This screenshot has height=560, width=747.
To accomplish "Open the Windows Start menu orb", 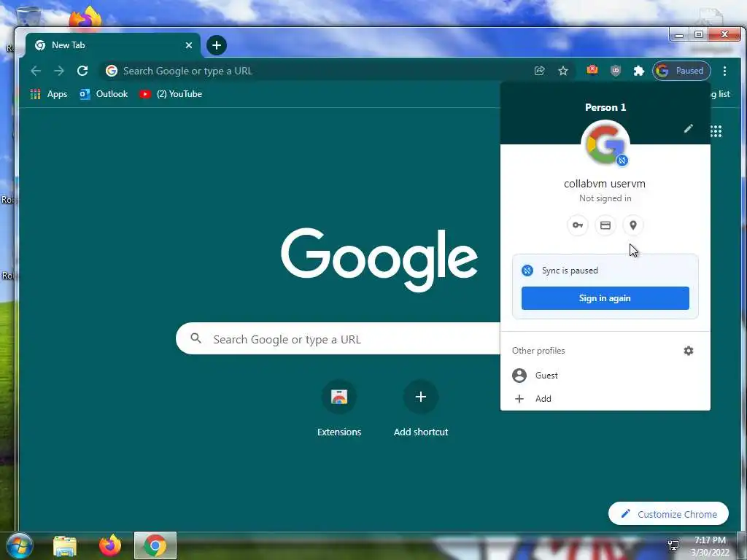I will [19, 545].
